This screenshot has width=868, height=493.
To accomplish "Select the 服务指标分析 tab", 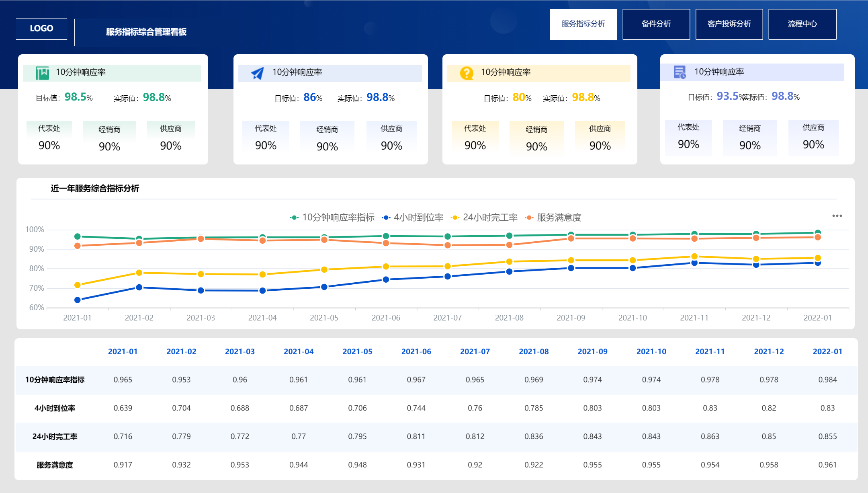I will pyautogui.click(x=583, y=24).
